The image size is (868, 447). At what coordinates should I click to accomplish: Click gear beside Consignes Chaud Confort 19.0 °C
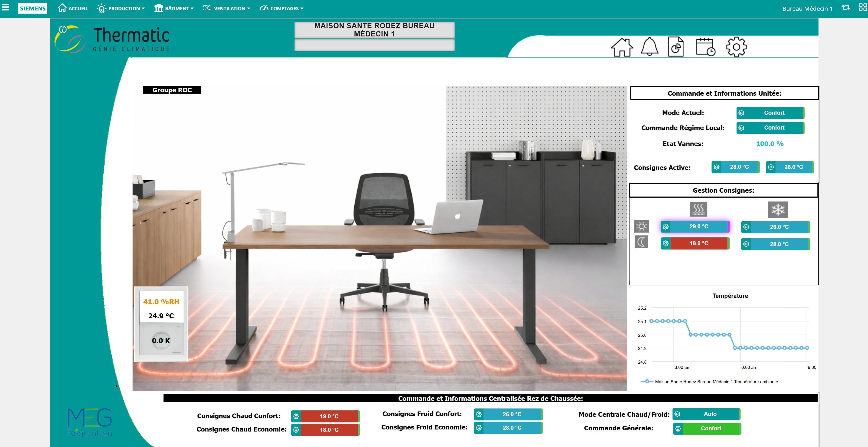pyautogui.click(x=296, y=416)
